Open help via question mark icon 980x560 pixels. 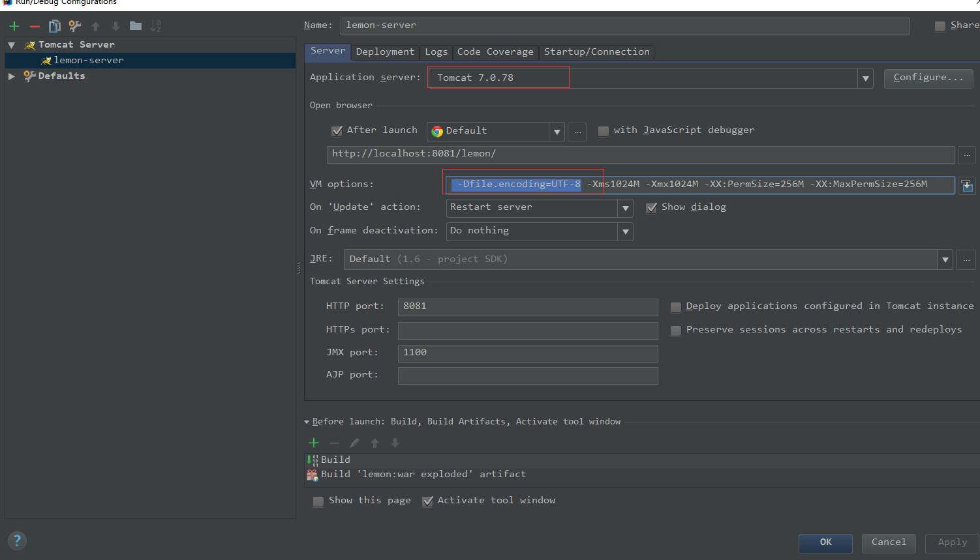(17, 540)
